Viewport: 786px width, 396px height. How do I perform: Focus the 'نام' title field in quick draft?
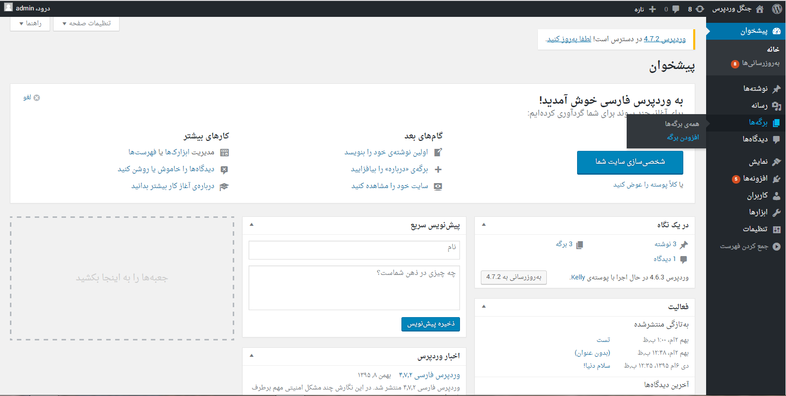pos(354,250)
